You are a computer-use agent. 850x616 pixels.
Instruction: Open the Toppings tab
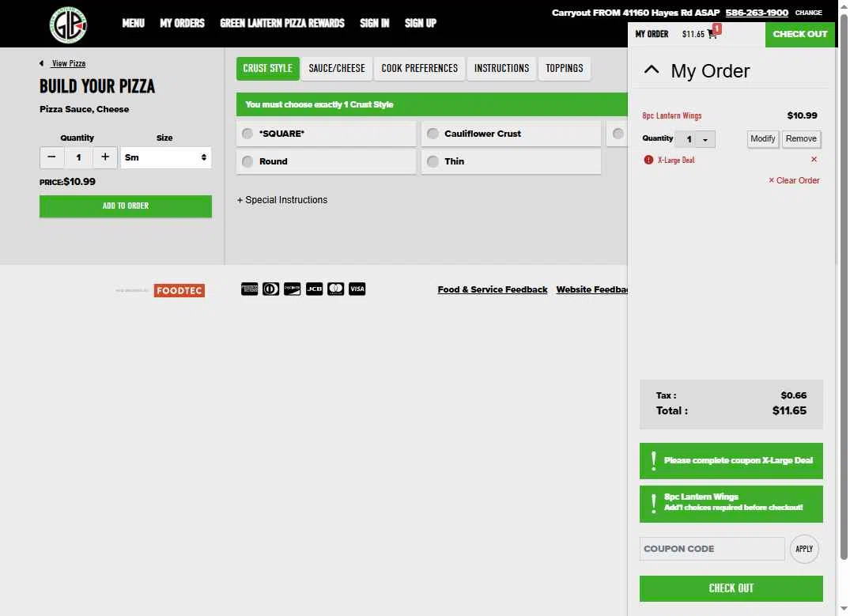tap(565, 69)
